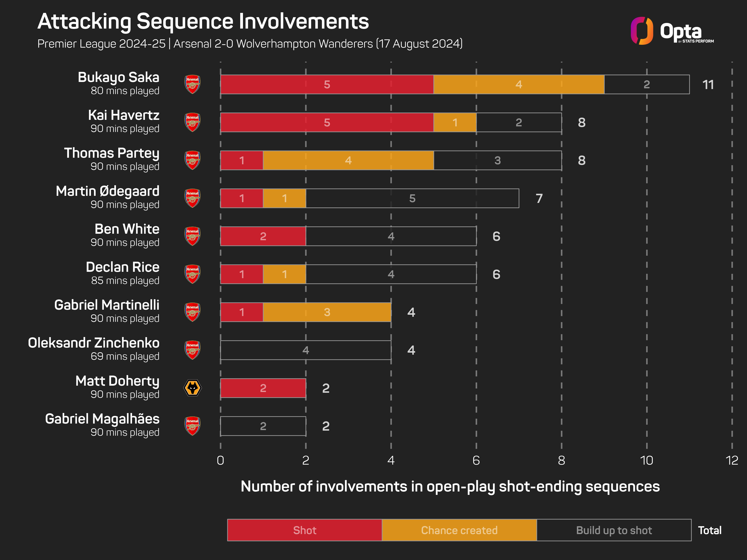Screen dimensions: 747x560
Task: Click Bukayo Saka's orange chance created segment
Action: click(519, 84)
